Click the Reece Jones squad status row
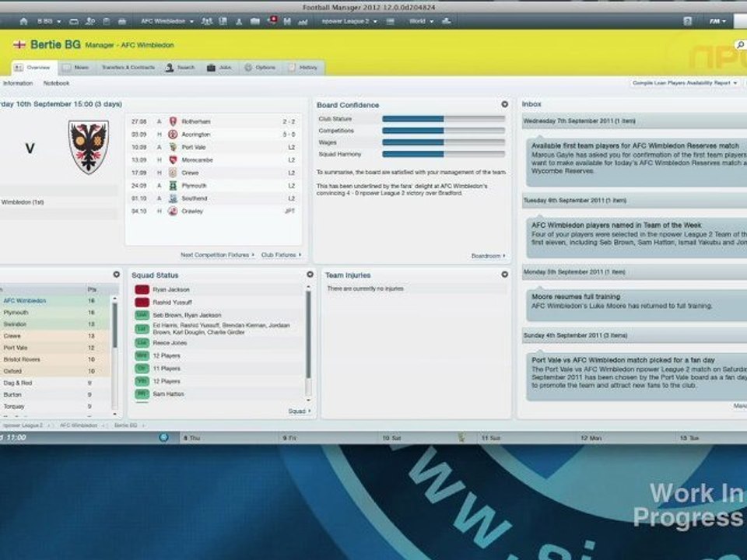This screenshot has height=560, width=747. (219, 343)
